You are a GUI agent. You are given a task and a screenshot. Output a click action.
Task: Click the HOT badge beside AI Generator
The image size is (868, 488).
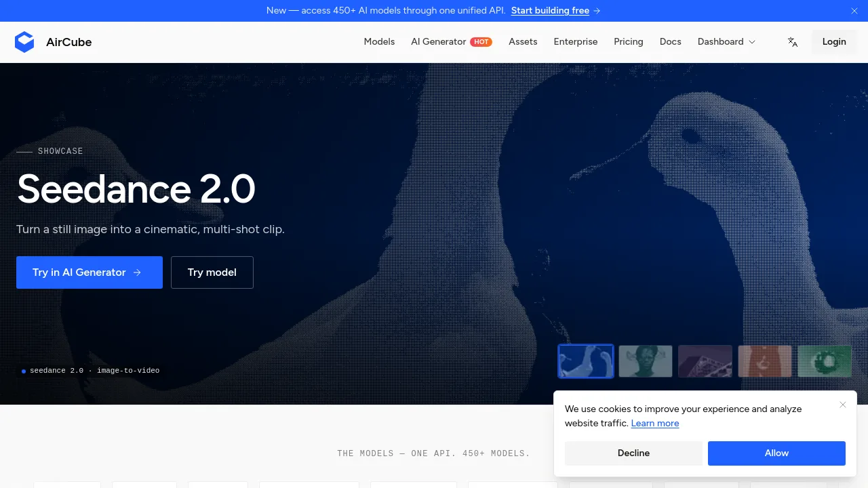pos(481,42)
